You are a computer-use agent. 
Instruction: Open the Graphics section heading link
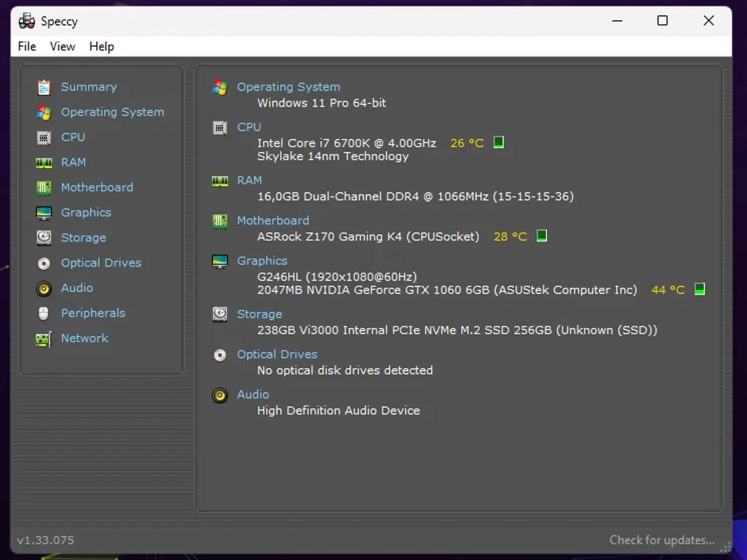tap(261, 261)
